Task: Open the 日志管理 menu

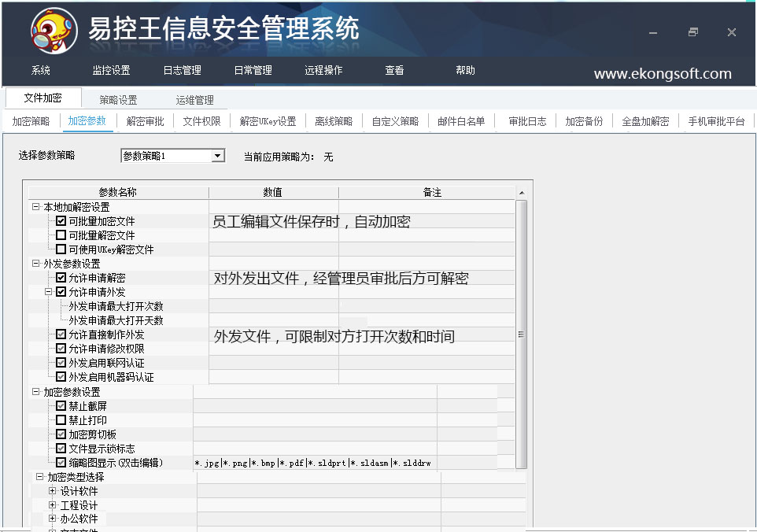Action: 182,70
